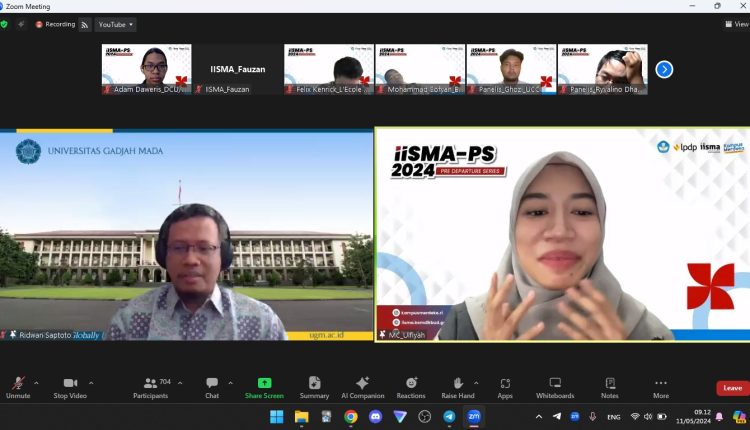Click the Unmute microphone icon
The width and height of the screenshot is (750, 430).
pos(18,383)
